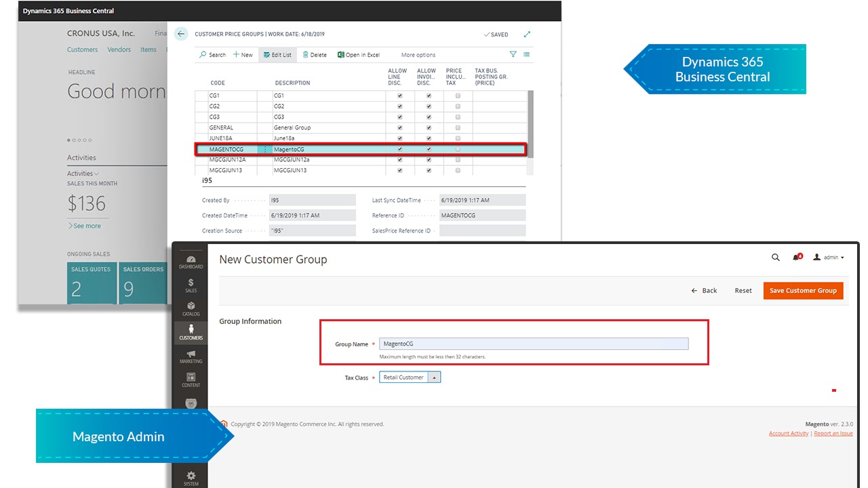The width and height of the screenshot is (868, 488).
Task: Toggle Edit List mode
Action: point(277,55)
